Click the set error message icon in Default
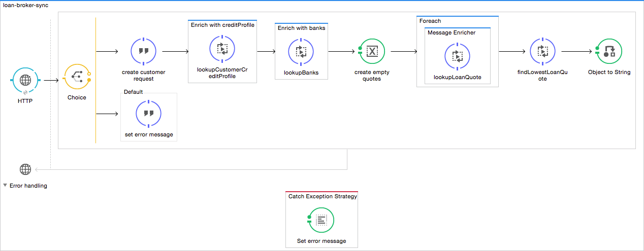644x251 pixels. pos(149,114)
